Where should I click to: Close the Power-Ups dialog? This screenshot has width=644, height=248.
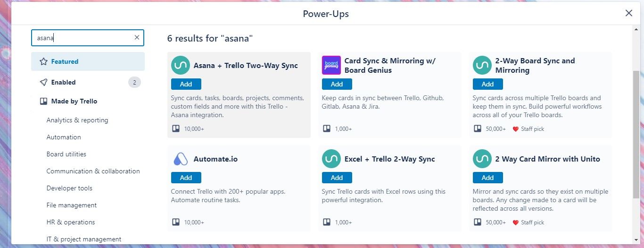pos(628,13)
